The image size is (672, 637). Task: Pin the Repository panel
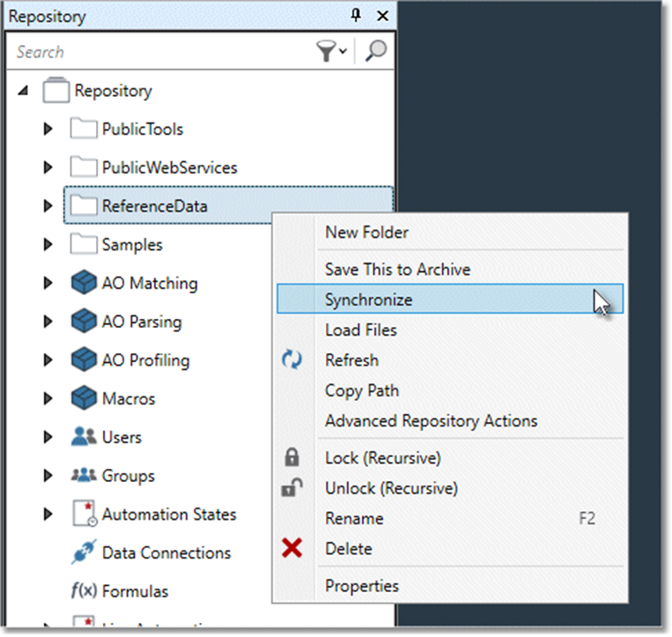point(358,16)
